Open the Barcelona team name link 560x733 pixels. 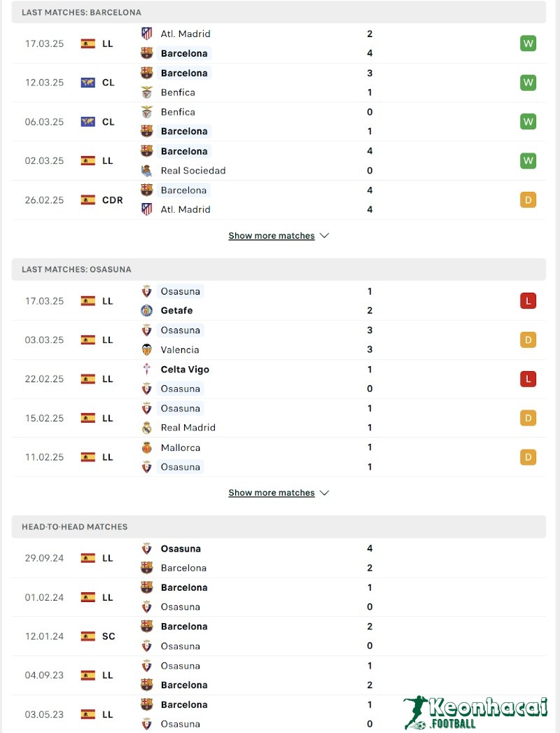(x=184, y=53)
